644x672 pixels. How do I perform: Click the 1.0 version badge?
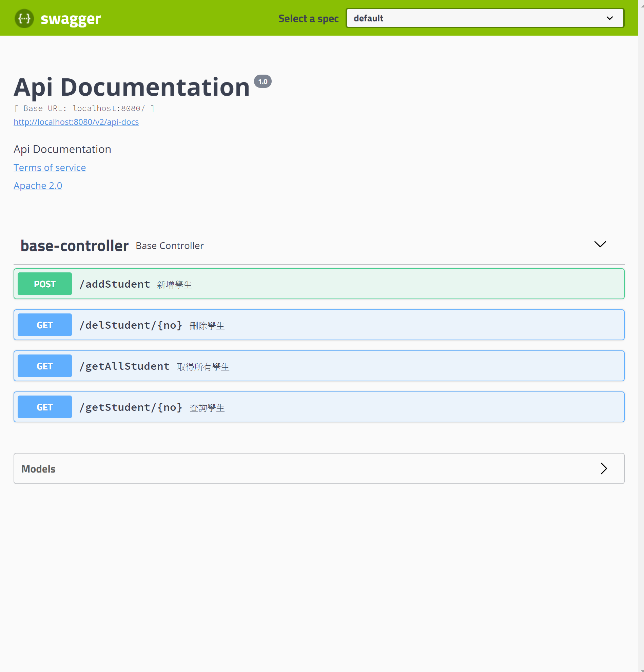click(x=262, y=81)
